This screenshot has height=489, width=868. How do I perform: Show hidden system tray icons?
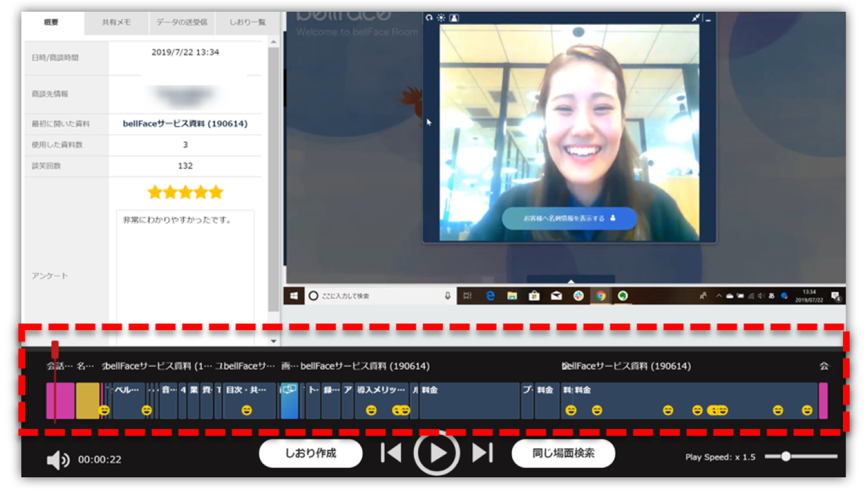coord(719,296)
